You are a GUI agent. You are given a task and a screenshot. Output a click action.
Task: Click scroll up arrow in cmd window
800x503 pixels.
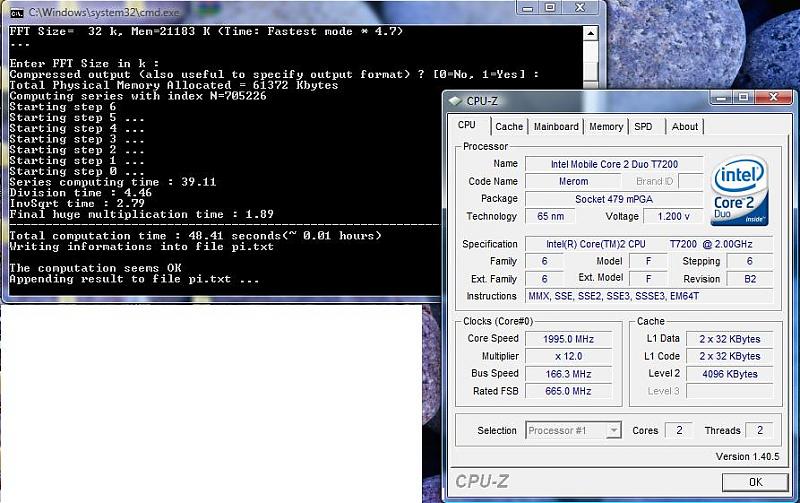(590, 34)
